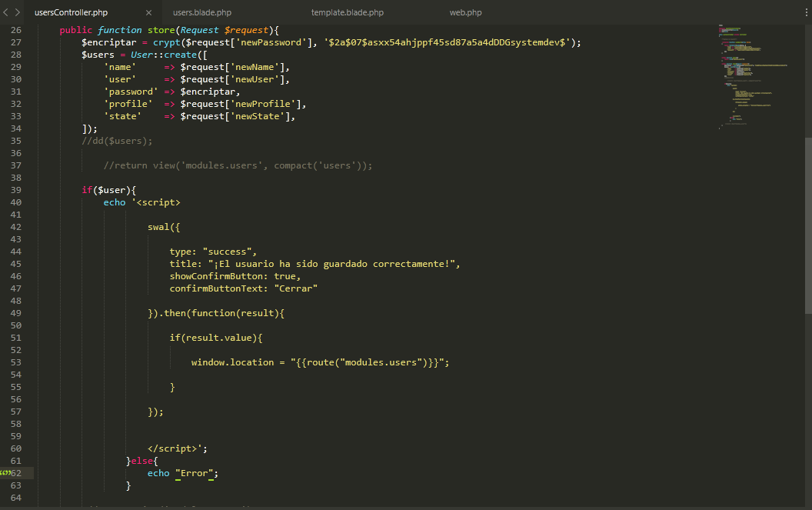Click the 'password' array key
The width and height of the screenshot is (812, 510).
coord(131,92)
